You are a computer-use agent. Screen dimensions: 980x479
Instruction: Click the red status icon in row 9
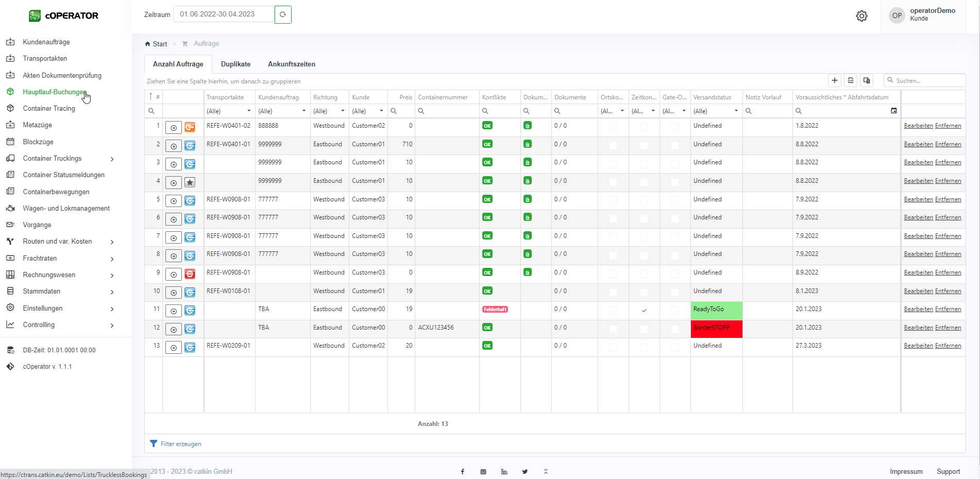(190, 274)
